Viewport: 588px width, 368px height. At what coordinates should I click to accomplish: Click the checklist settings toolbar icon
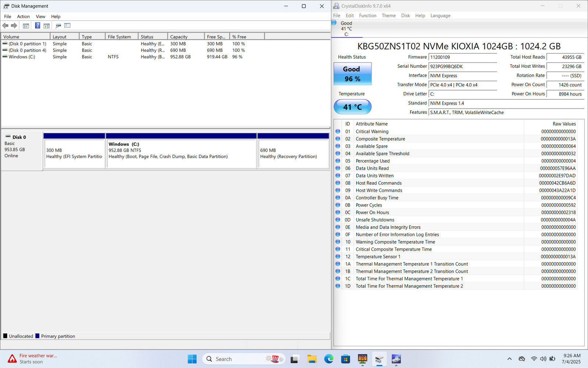(67, 25)
